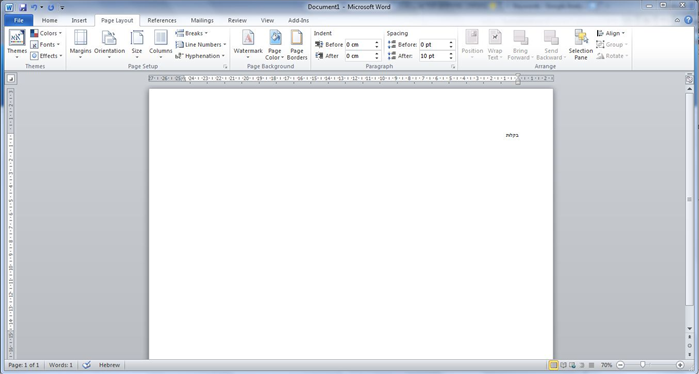Open Page Borders dialog

pyautogui.click(x=297, y=44)
